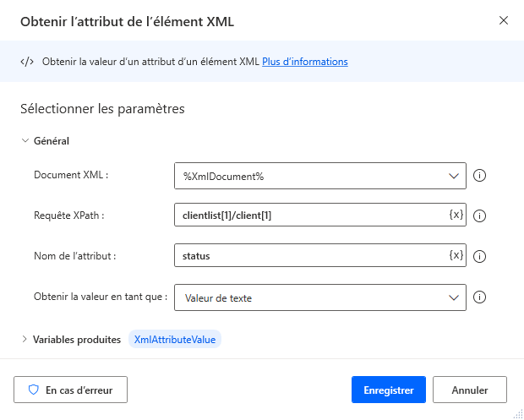
Task: Collapse the Général section
Action: (x=25, y=141)
